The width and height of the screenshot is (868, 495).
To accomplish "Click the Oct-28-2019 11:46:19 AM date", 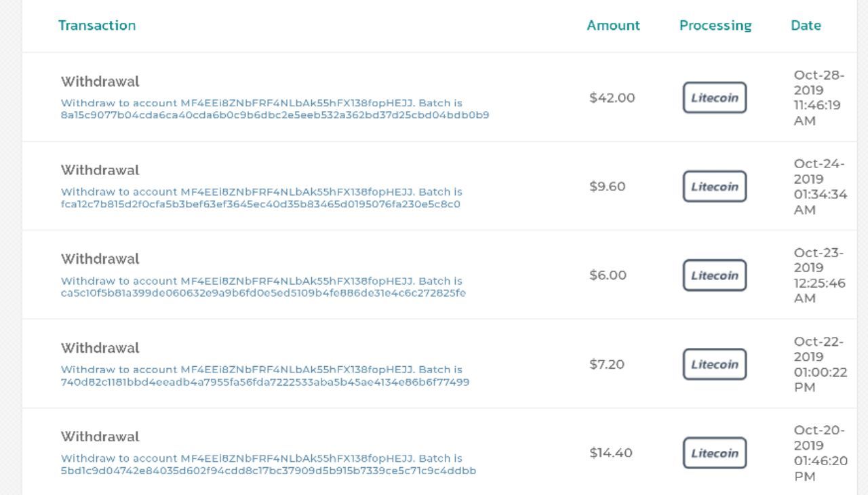I will (x=818, y=98).
